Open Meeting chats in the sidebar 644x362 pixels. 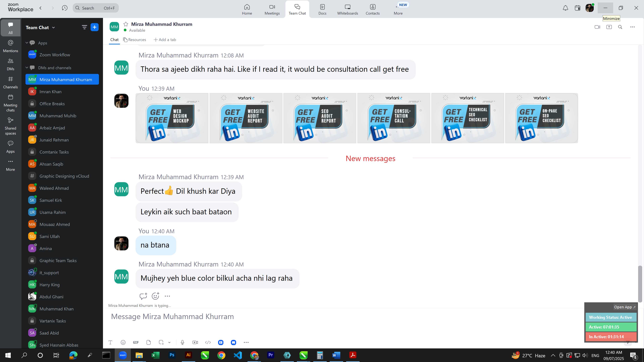pos(11,103)
